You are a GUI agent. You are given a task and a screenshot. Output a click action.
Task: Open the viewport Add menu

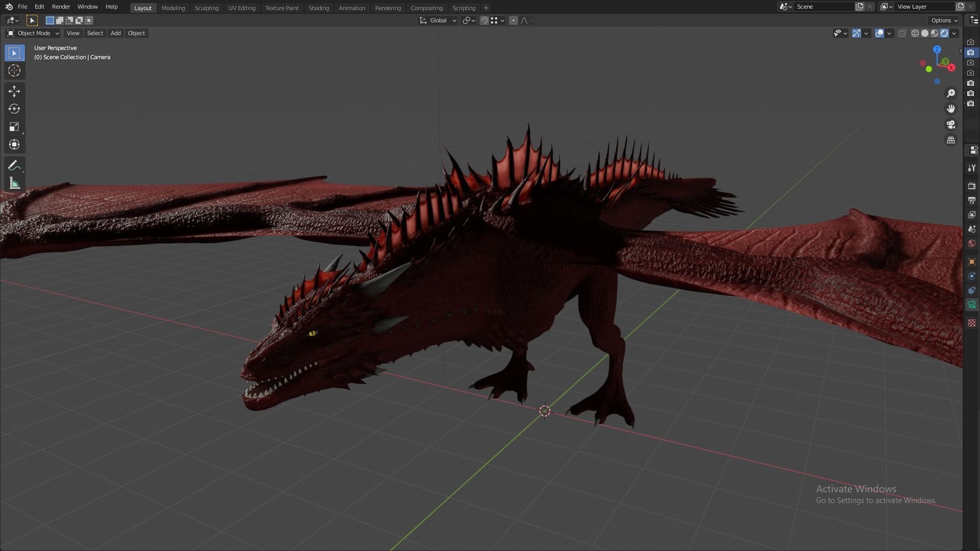point(116,33)
